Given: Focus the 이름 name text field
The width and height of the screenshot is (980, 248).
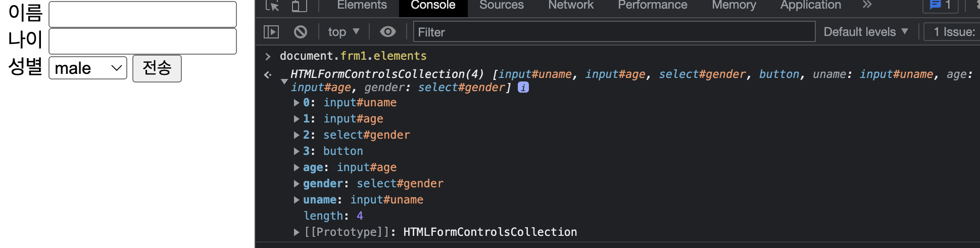Looking at the screenshot, I should click(x=143, y=14).
